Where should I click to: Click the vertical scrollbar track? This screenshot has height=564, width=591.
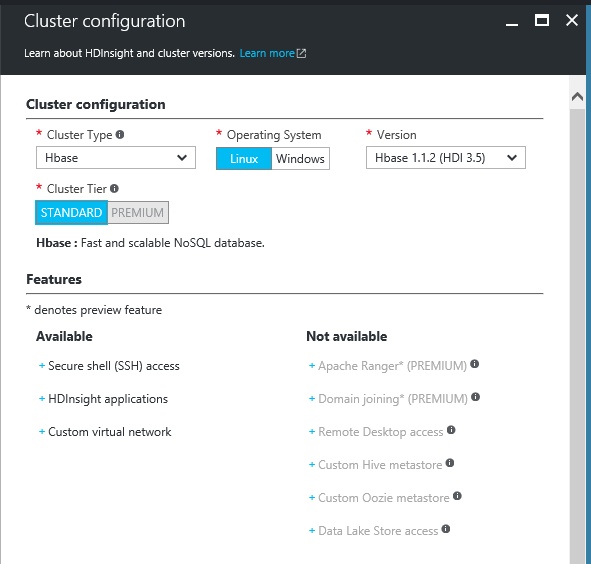click(x=577, y=336)
